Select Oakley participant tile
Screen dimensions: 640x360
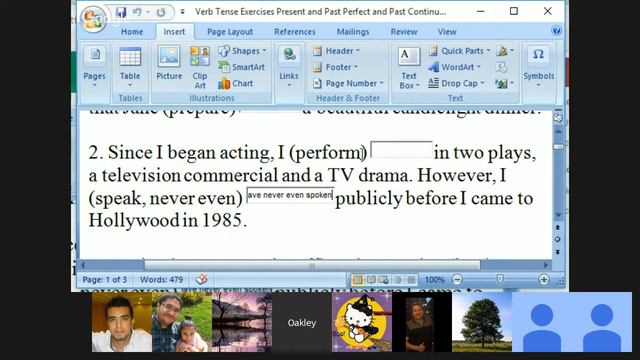click(x=302, y=322)
